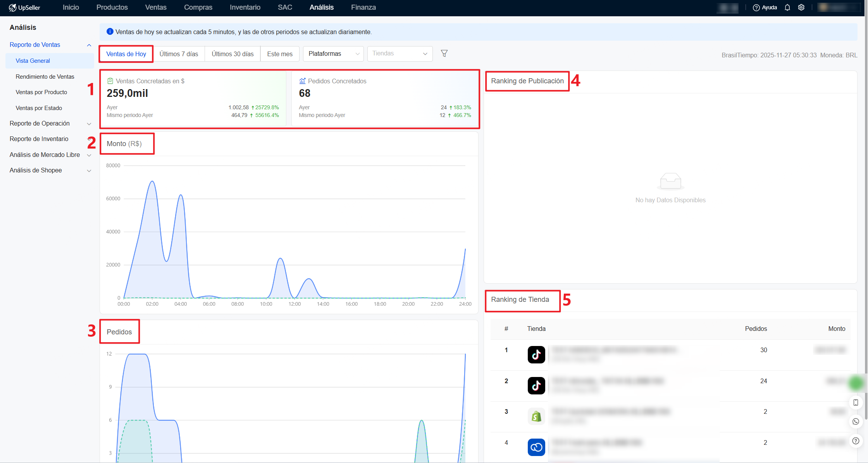
Task: Go to Rendimiento de Ventas
Action: tap(45, 77)
